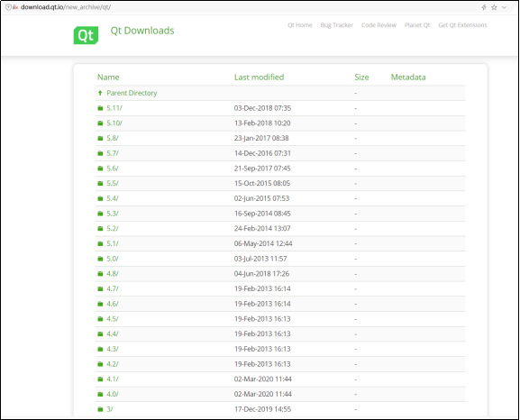The image size is (520, 420).
Task: Click the folder icon beside 4.4/
Action: (x=100, y=333)
